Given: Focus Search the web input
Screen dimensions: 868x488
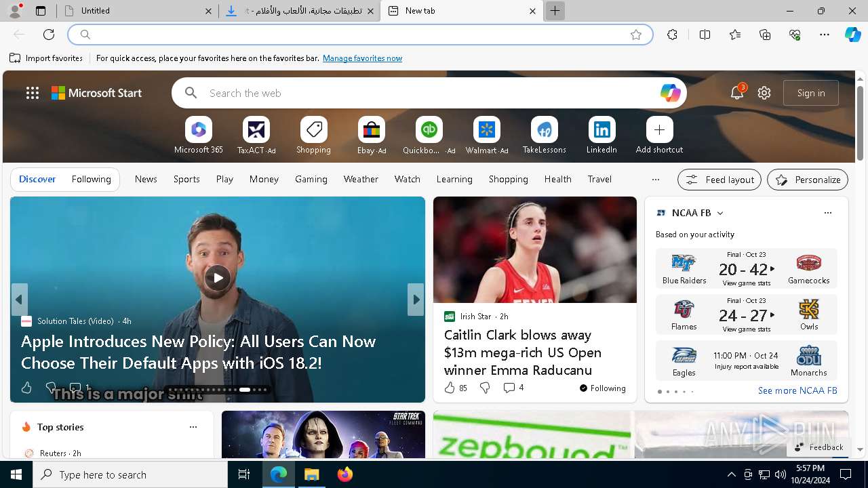Looking at the screenshot, I should (x=431, y=93).
